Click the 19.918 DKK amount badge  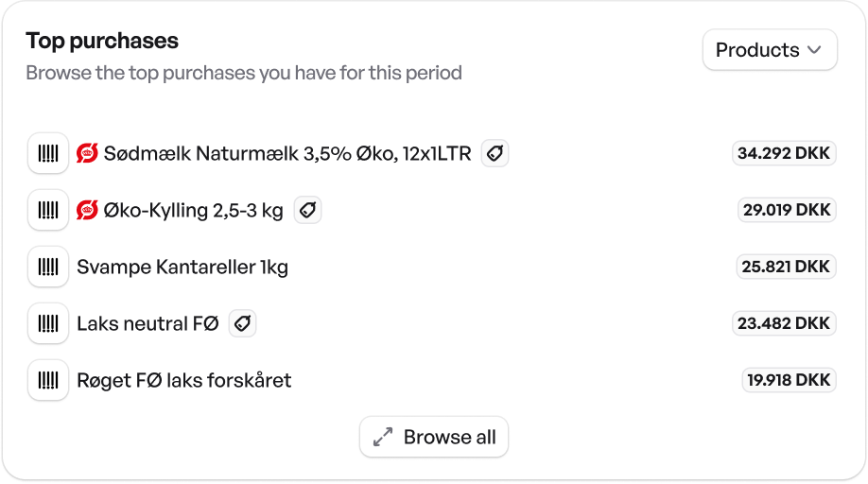(789, 380)
